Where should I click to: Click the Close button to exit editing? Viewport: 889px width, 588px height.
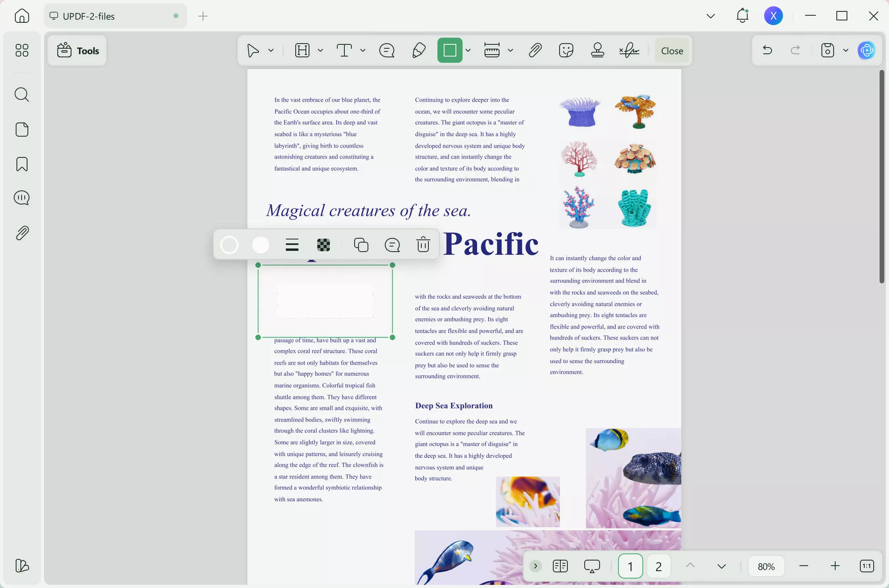click(672, 50)
